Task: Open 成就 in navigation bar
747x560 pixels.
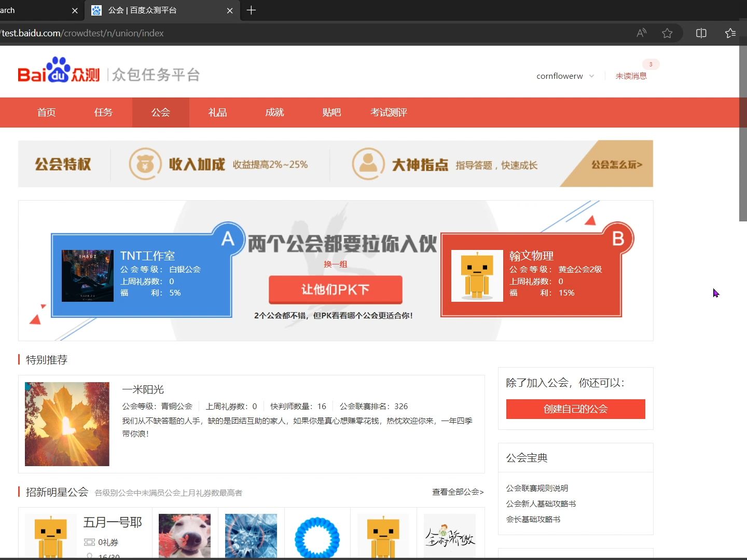Action: (275, 113)
